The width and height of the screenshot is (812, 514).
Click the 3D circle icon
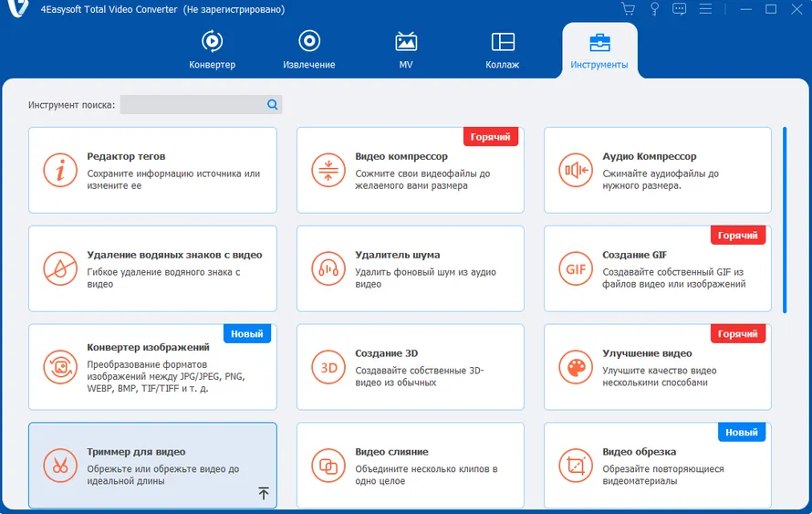[x=328, y=367]
